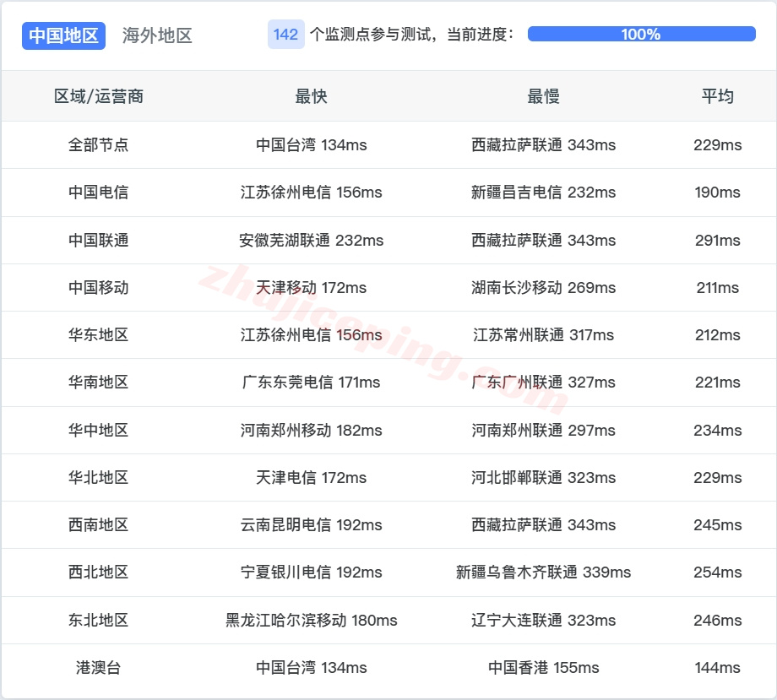This screenshot has height=700, width=777.
Task: Click the 190ms average value
Action: tap(718, 193)
